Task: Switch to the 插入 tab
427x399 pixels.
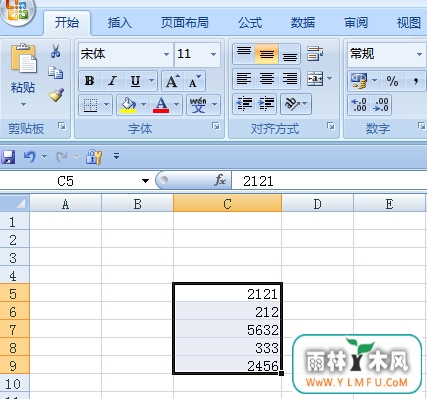Action: (x=120, y=23)
